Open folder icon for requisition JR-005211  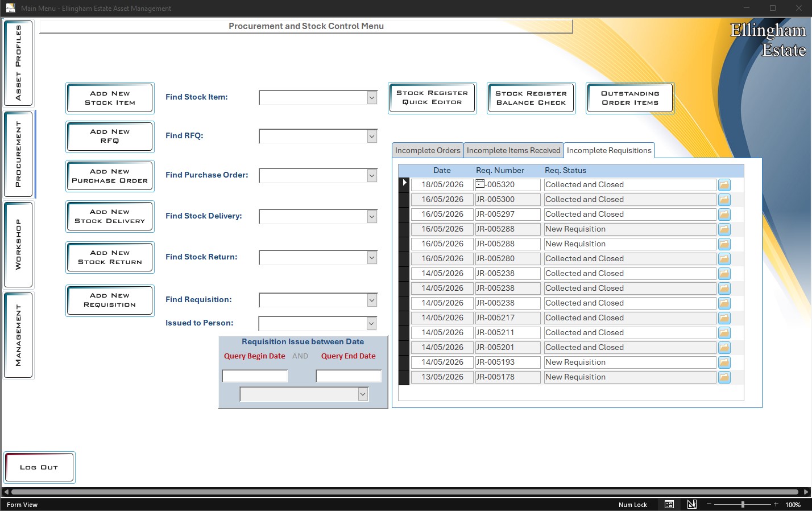[724, 333]
